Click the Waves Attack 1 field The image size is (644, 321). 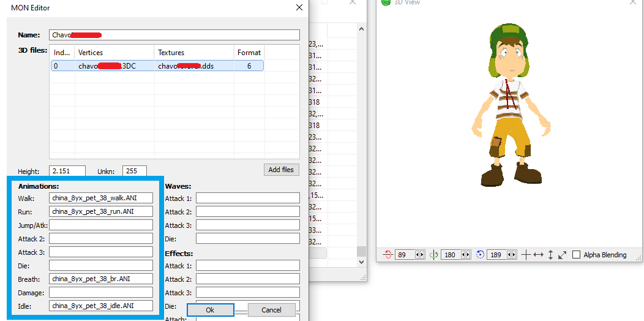coord(248,198)
